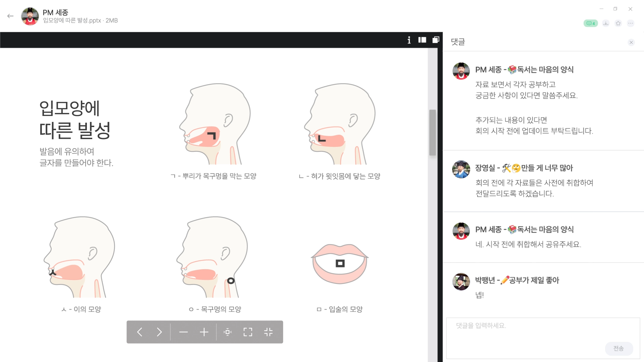
Task: Go back using the top-left arrow
Action: point(10,16)
